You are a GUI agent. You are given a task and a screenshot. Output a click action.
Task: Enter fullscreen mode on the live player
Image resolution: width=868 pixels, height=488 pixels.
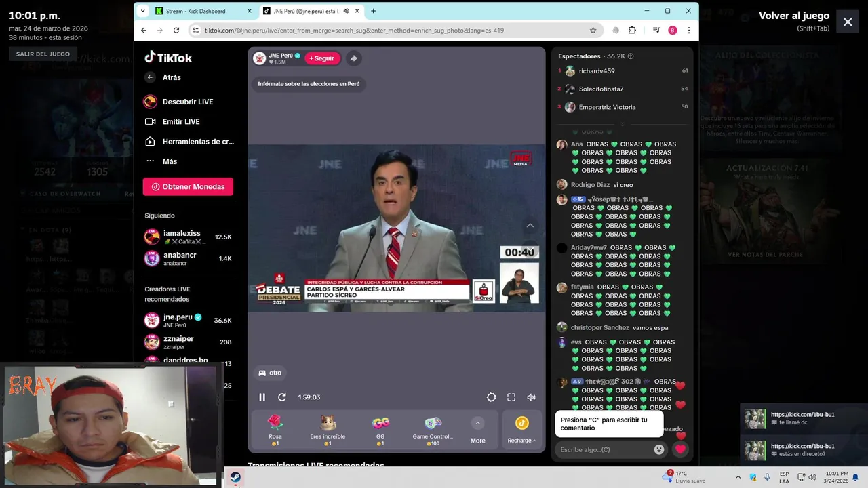(x=511, y=397)
